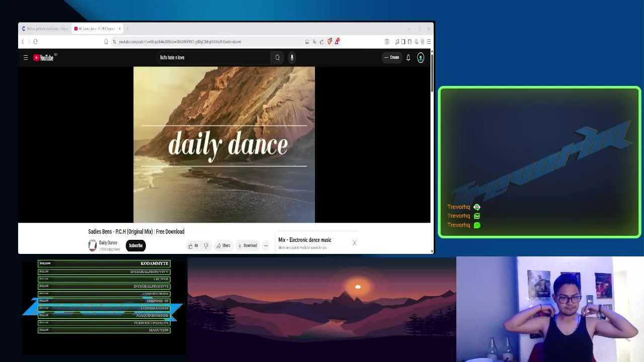
Task: Select the Sadies Bens YouTube tab
Action: 96,29
